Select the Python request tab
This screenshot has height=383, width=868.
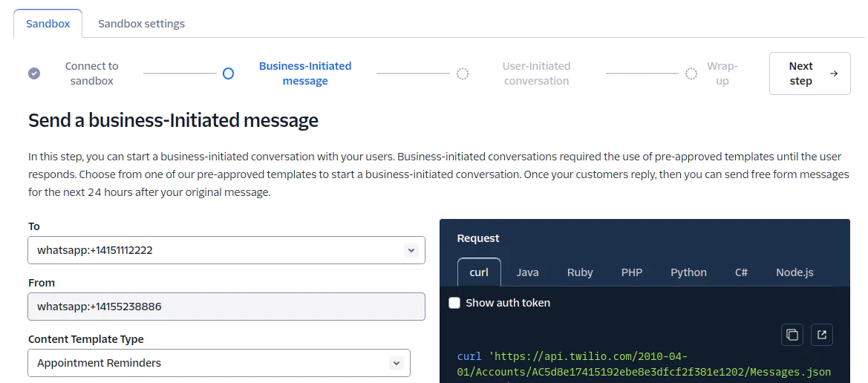688,272
